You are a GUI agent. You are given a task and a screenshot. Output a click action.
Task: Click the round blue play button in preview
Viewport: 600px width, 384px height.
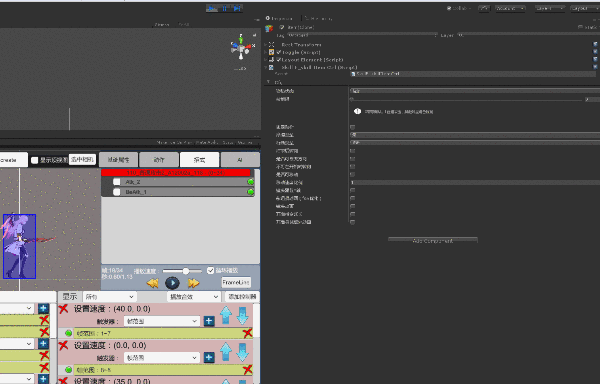[172, 283]
